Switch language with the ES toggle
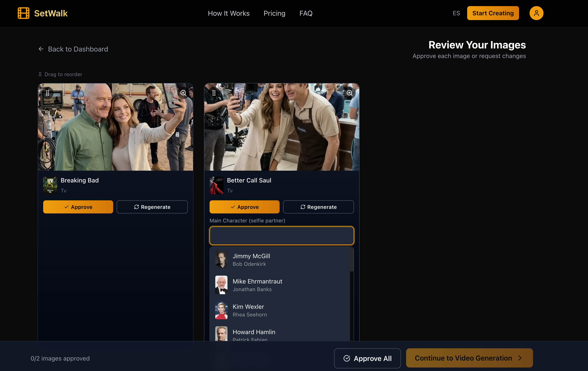 [456, 13]
